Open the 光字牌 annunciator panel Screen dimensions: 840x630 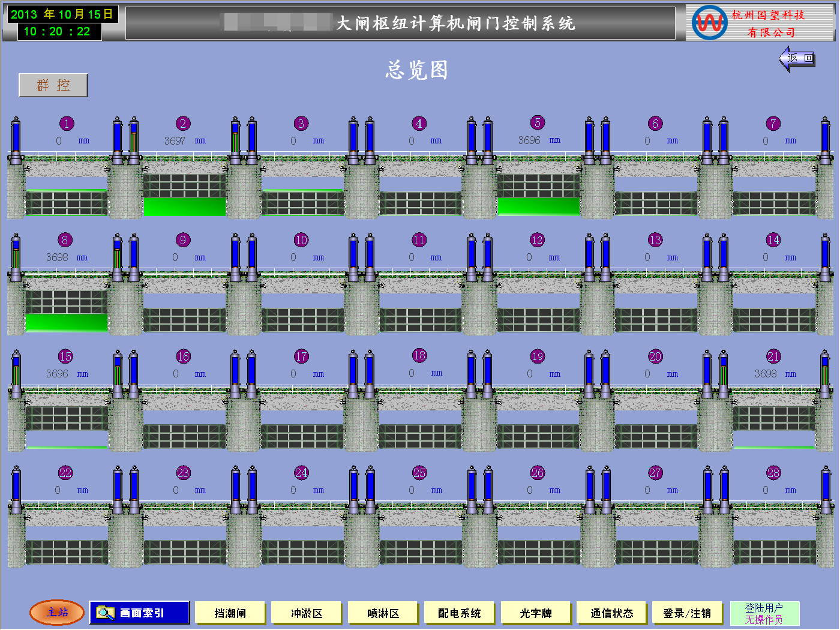pyautogui.click(x=536, y=613)
